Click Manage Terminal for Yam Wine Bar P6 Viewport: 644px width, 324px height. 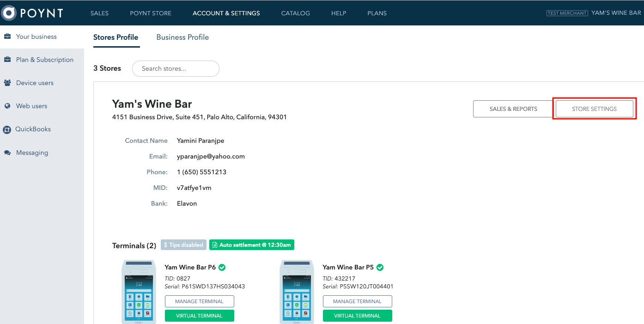click(200, 301)
